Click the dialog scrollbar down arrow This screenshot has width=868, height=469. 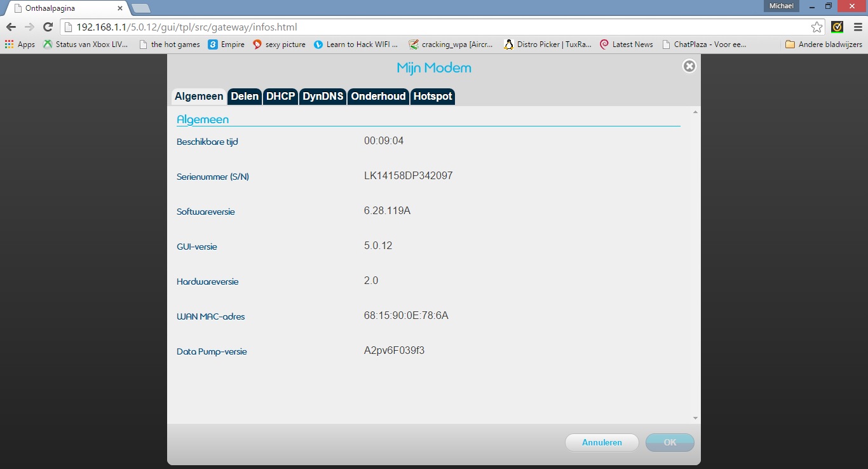point(695,418)
